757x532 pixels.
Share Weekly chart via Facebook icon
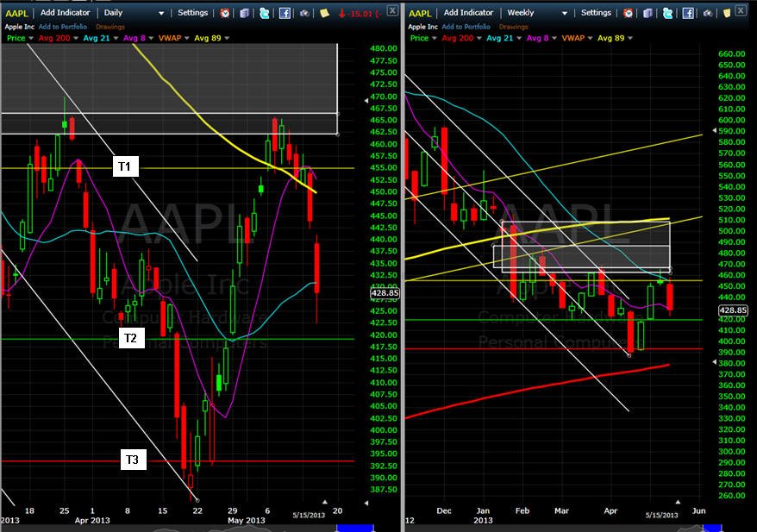(x=688, y=13)
